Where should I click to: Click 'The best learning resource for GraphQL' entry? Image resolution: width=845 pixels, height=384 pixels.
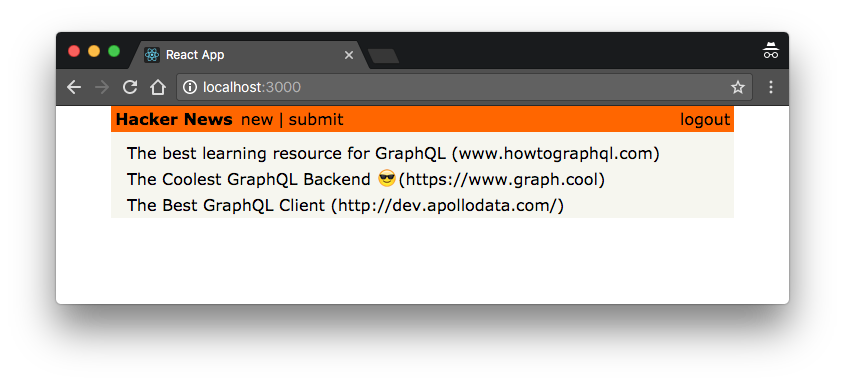[393, 153]
